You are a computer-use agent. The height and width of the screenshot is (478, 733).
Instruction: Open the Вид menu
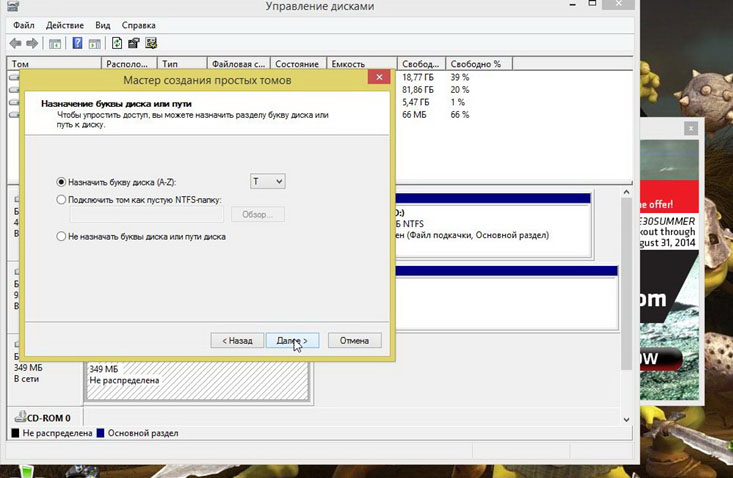(x=103, y=25)
